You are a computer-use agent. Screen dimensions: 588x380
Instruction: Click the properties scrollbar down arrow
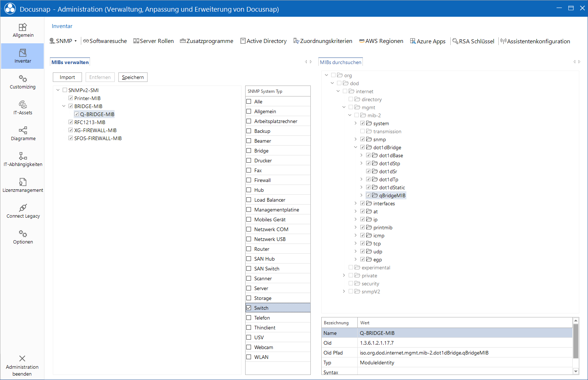pyautogui.click(x=576, y=371)
